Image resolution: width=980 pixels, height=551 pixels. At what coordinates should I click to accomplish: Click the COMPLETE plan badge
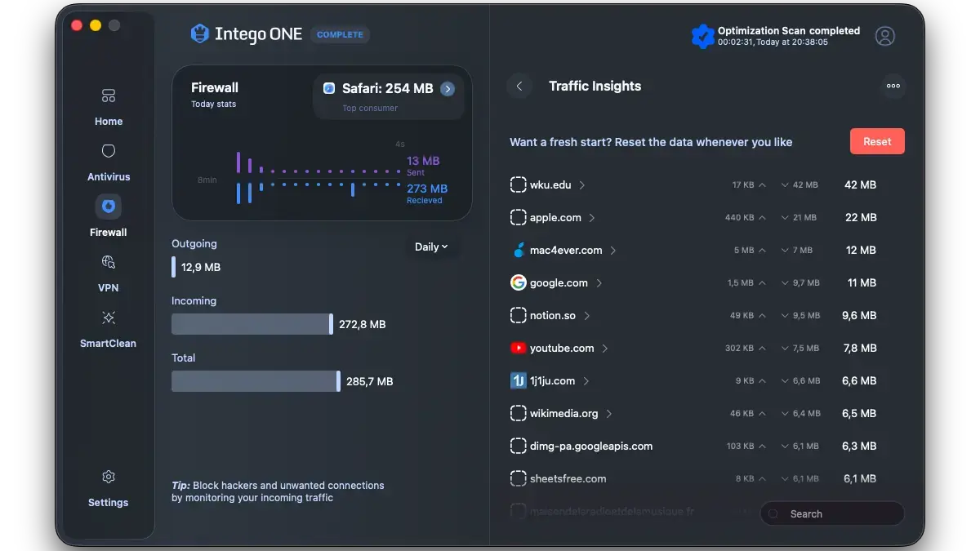pos(340,34)
